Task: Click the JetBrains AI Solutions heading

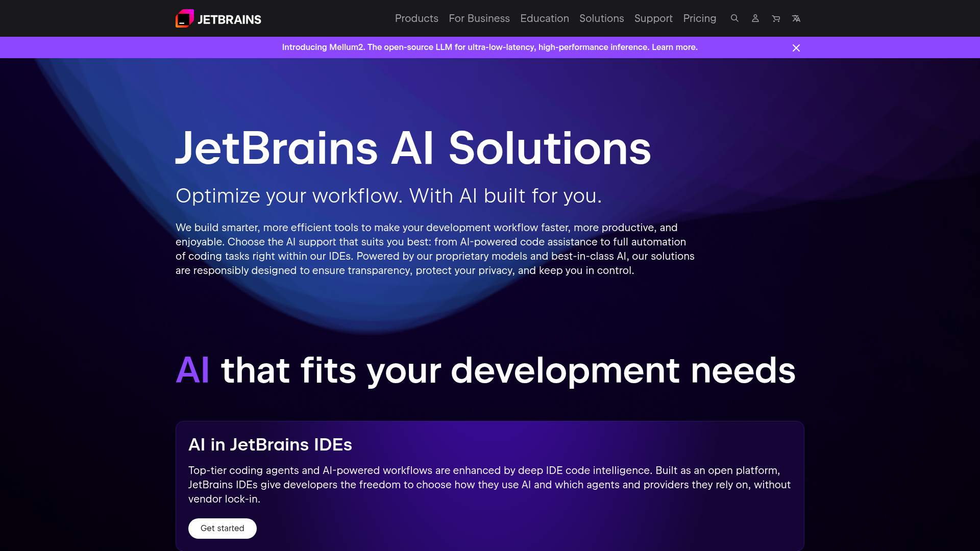Action: coord(413,148)
